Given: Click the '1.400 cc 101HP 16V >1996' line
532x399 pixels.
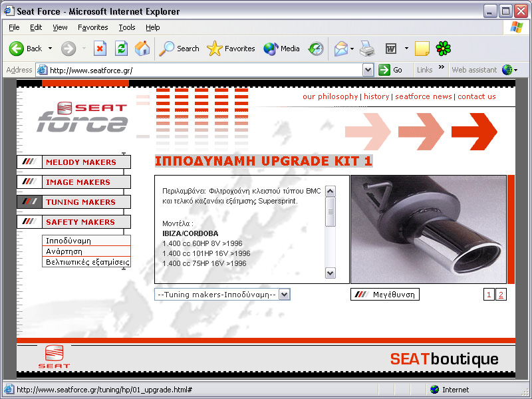Looking at the screenshot, I should pyautogui.click(x=206, y=253).
